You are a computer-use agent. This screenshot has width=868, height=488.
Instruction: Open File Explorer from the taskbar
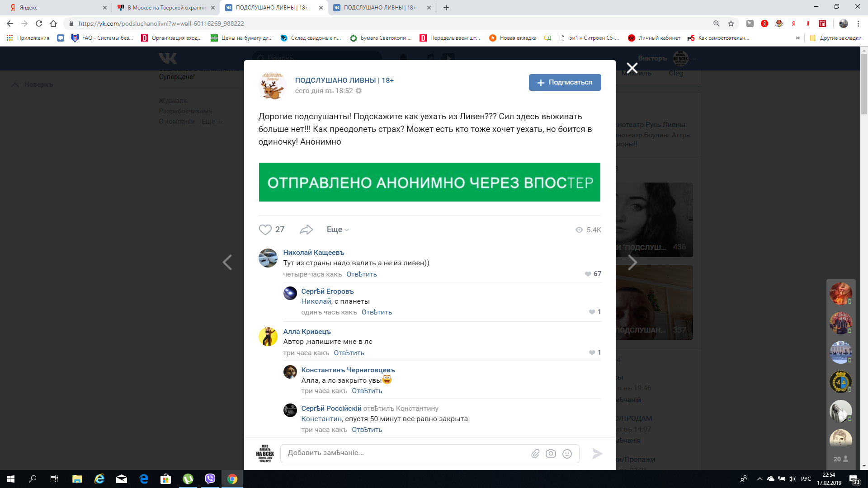[x=77, y=479]
